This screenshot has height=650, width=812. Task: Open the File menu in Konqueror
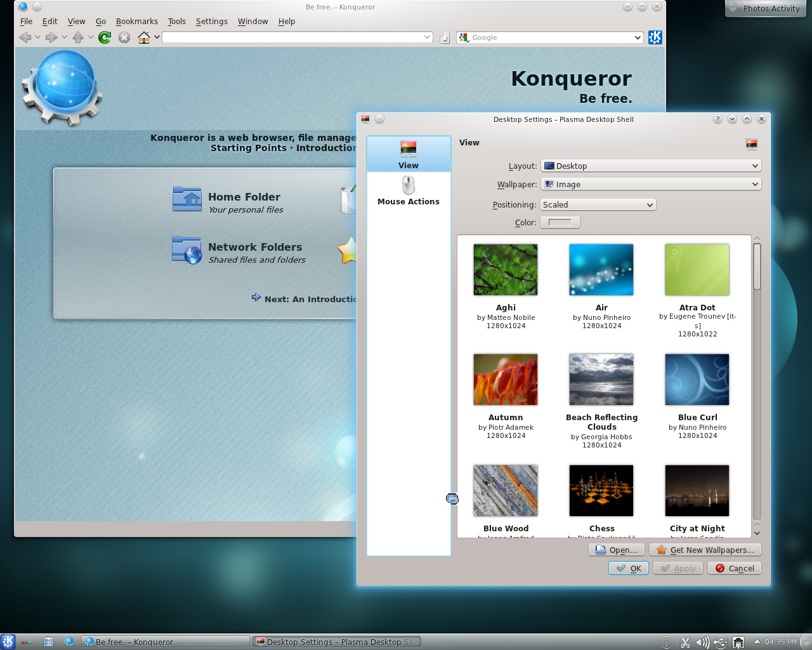pyautogui.click(x=26, y=21)
